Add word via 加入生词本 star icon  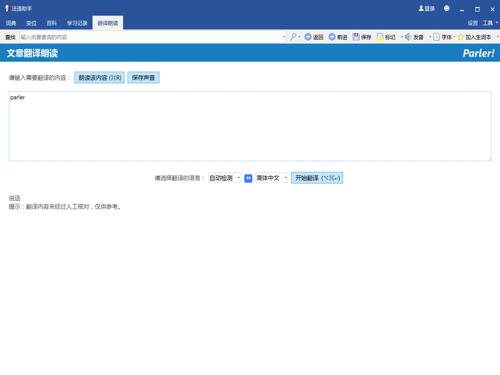click(x=461, y=37)
